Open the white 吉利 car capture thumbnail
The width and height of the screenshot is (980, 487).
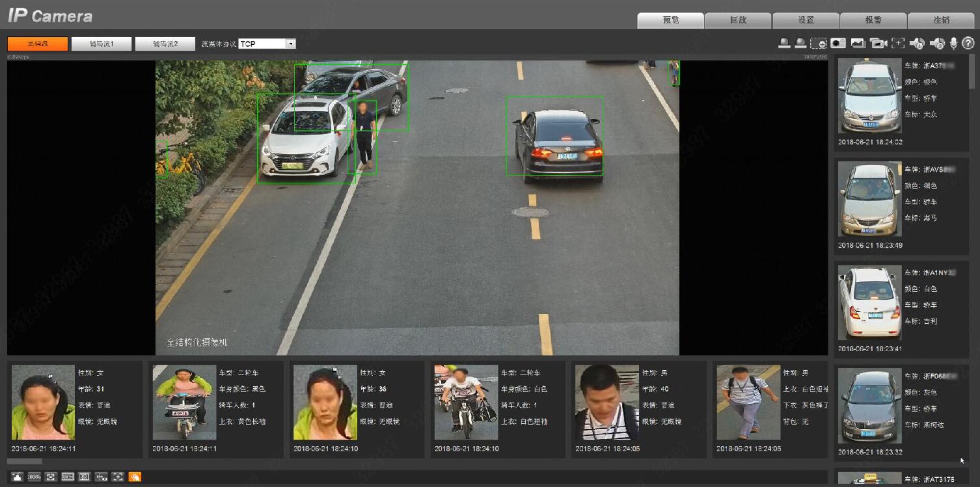[870, 302]
